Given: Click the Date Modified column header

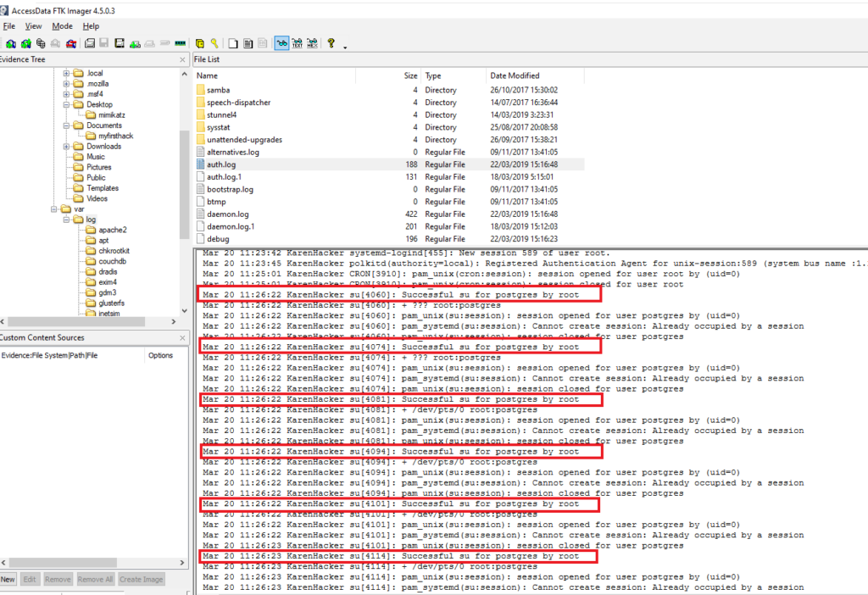Looking at the screenshot, I should 514,75.
